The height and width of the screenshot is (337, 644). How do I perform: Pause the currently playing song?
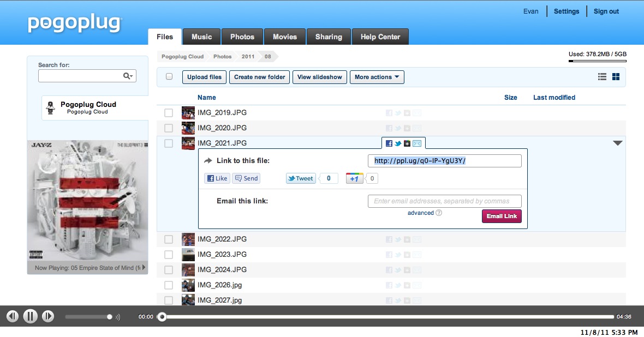(30, 316)
